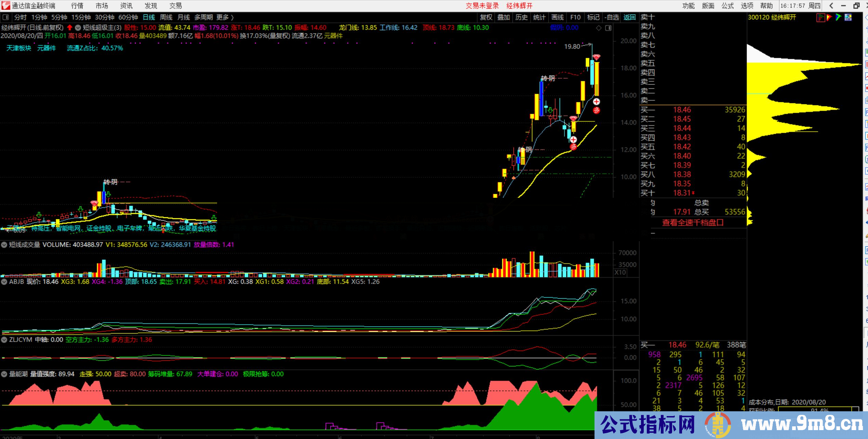Open the ABJB indicator dropdown circle

tap(4, 282)
